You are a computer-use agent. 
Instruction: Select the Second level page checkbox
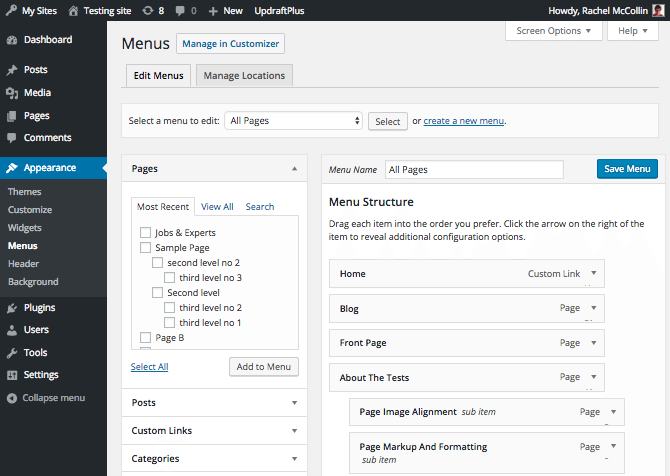157,292
